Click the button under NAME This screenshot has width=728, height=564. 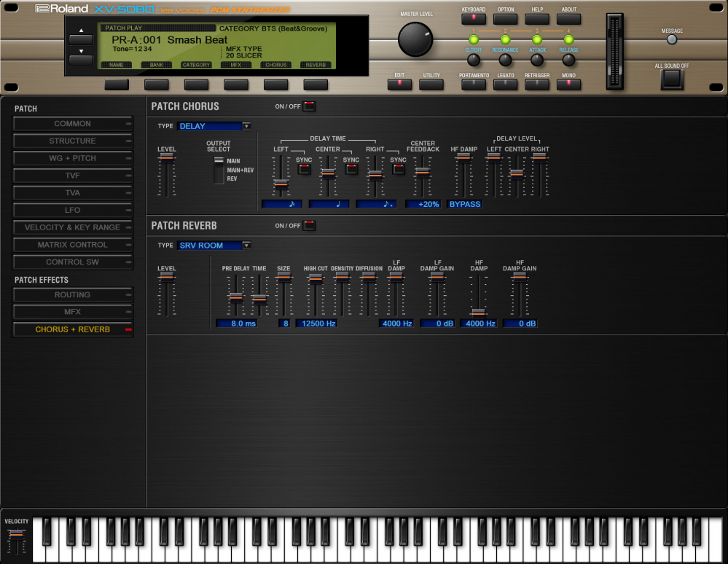click(117, 85)
